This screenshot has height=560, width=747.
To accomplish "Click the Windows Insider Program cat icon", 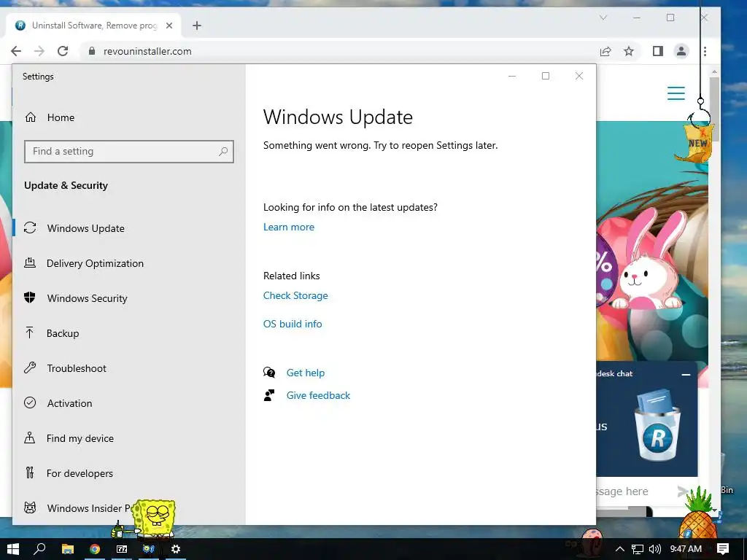I will click(x=29, y=508).
